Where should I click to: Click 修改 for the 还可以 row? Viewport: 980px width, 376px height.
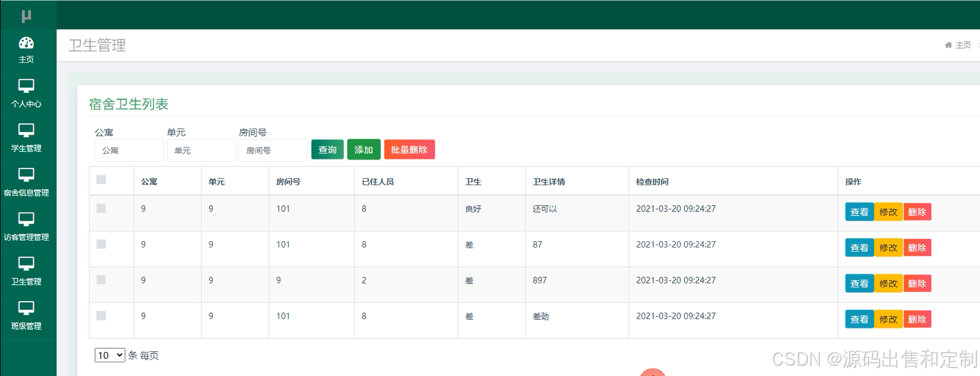pos(888,212)
